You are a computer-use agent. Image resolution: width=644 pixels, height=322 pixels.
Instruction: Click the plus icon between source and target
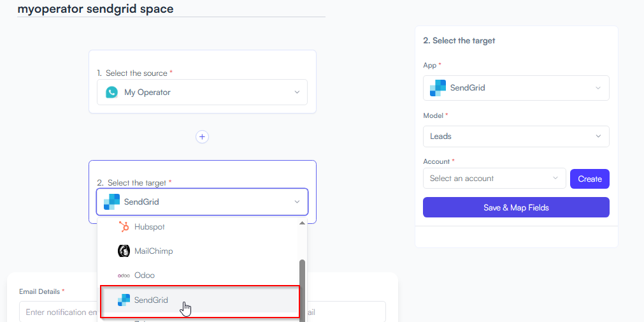tap(202, 136)
